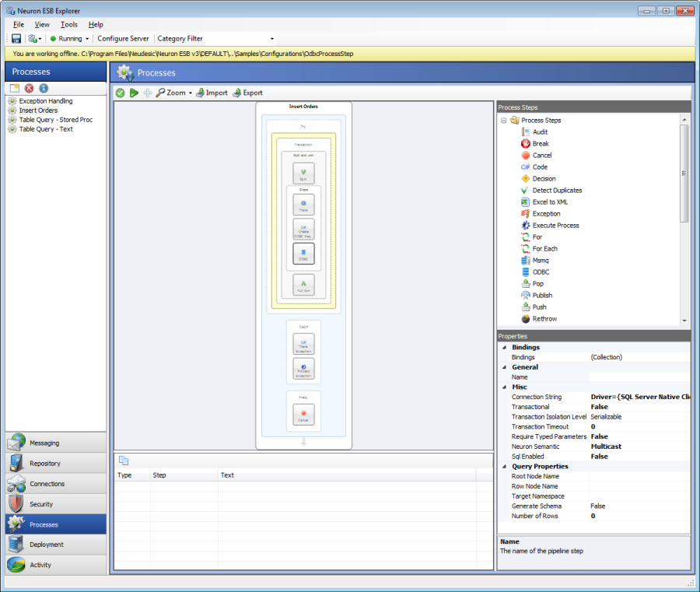Select the Code process step
Viewport: 700px width, 592px height.
tap(534, 167)
